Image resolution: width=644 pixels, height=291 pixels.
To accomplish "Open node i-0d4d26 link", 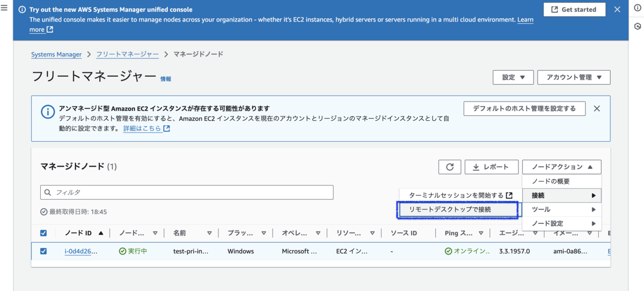I will pyautogui.click(x=80, y=251).
